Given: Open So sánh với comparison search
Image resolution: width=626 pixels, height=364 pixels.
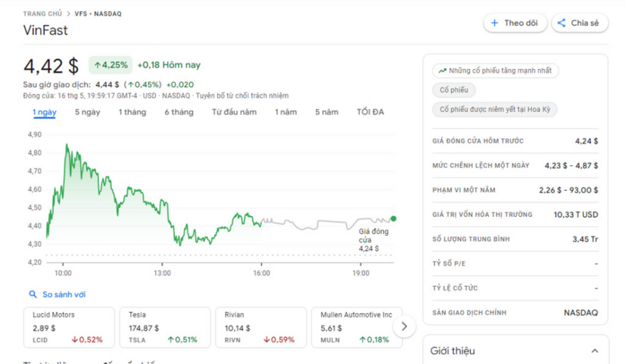Looking at the screenshot, I should click(58, 294).
